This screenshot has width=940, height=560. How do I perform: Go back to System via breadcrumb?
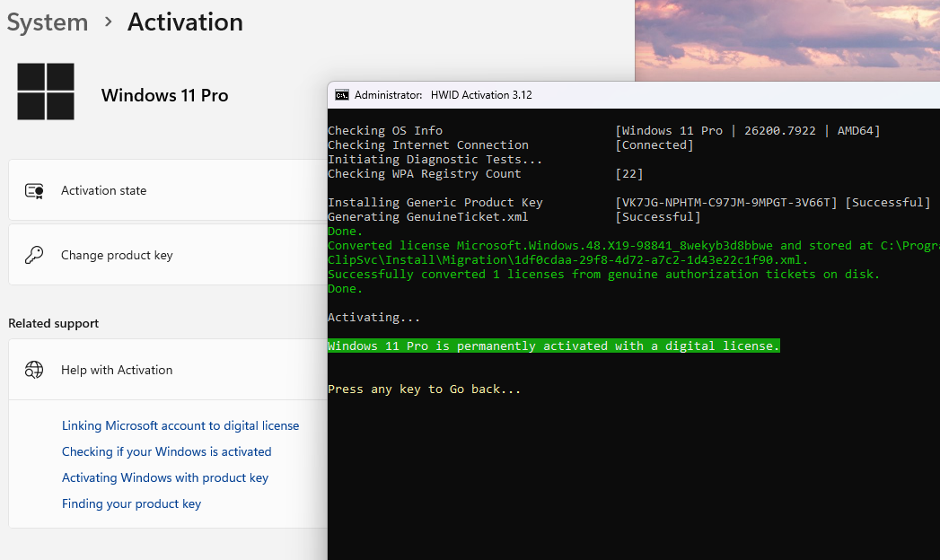[x=48, y=22]
